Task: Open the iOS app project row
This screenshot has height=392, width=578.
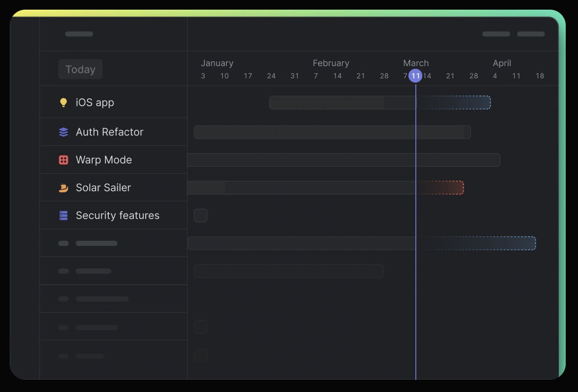Action: click(95, 103)
